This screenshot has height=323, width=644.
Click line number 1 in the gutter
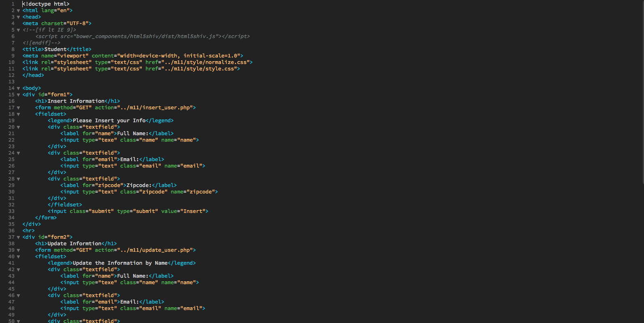click(x=13, y=4)
